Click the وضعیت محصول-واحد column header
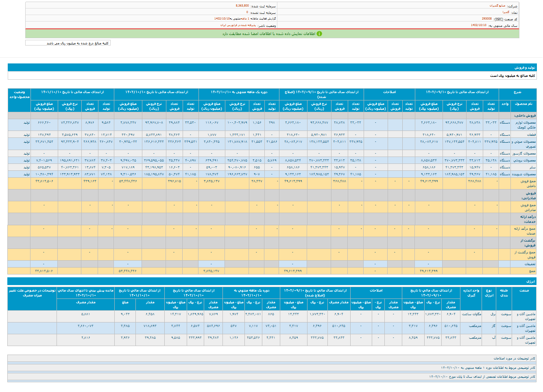This screenshot has width=543, height=392. tap(20, 94)
